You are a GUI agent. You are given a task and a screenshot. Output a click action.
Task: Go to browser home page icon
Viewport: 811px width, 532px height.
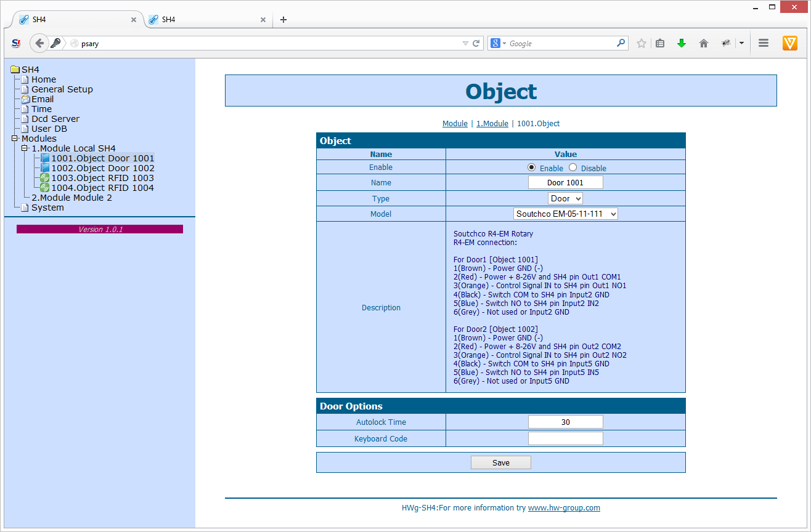pos(704,44)
